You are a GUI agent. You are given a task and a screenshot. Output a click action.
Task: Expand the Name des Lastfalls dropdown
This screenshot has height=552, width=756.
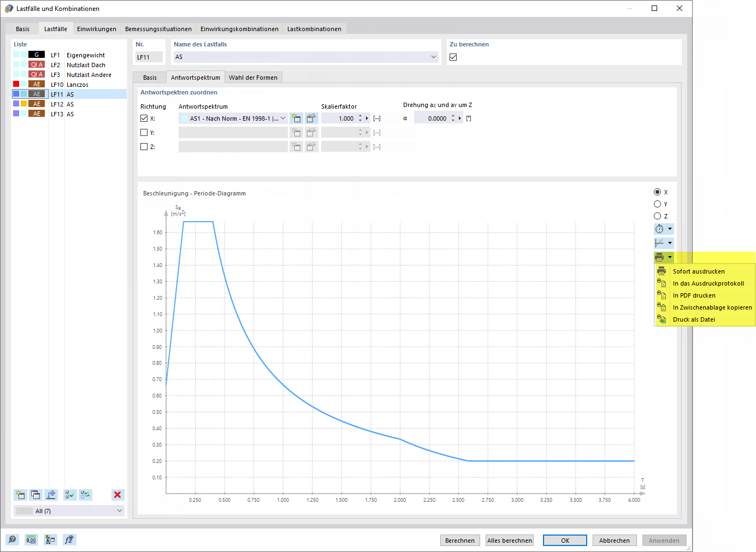[x=434, y=57]
